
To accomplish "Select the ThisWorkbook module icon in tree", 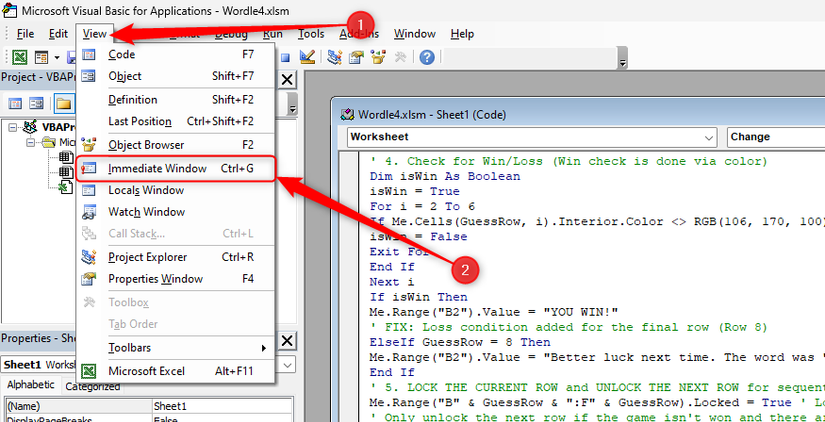I will click(66, 187).
